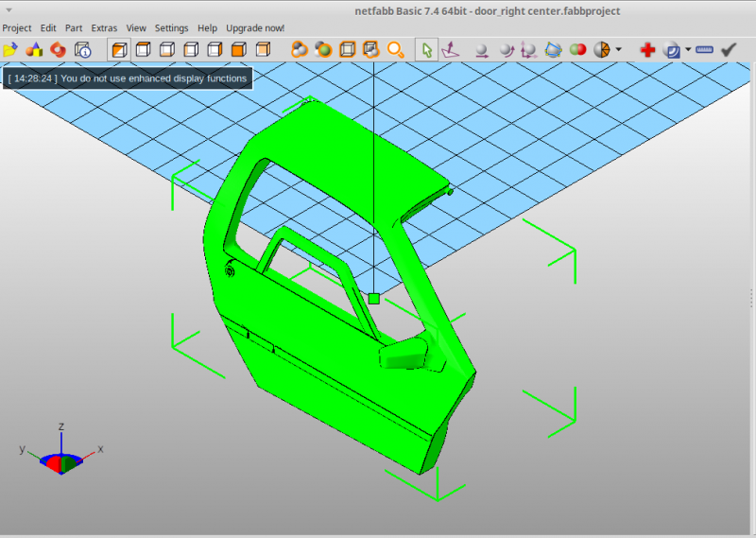Viewport: 756px width, 538px height.
Task: Add a primitive part with the shapes icon
Action: (x=34, y=50)
